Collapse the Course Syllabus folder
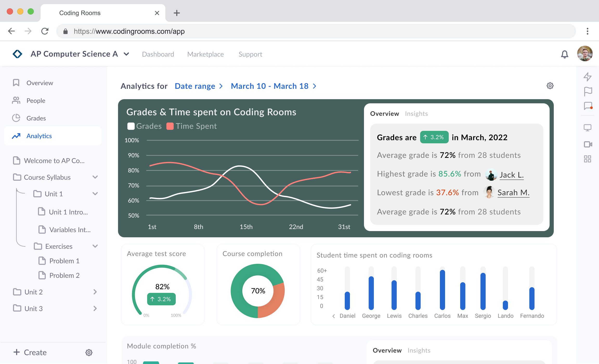The image size is (599, 364). (x=95, y=177)
